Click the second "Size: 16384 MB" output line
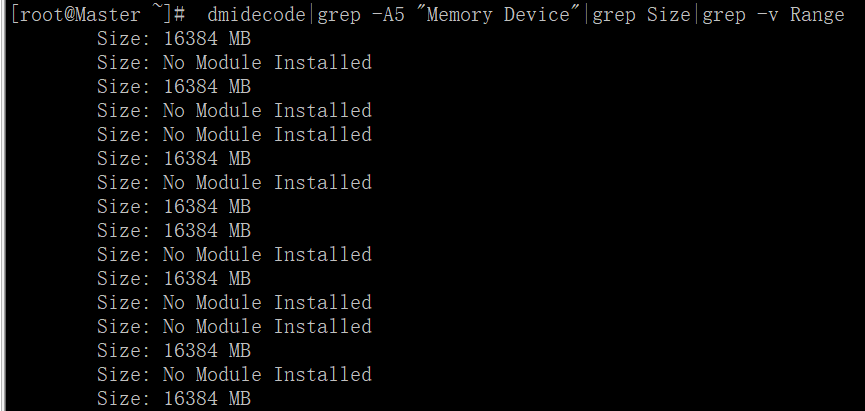The image size is (865, 411). point(174,87)
